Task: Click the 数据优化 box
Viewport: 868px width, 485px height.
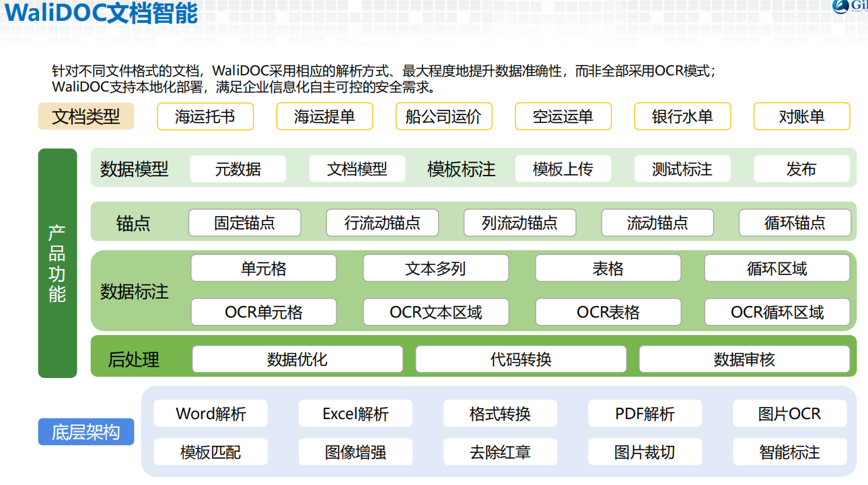Action: tap(297, 359)
